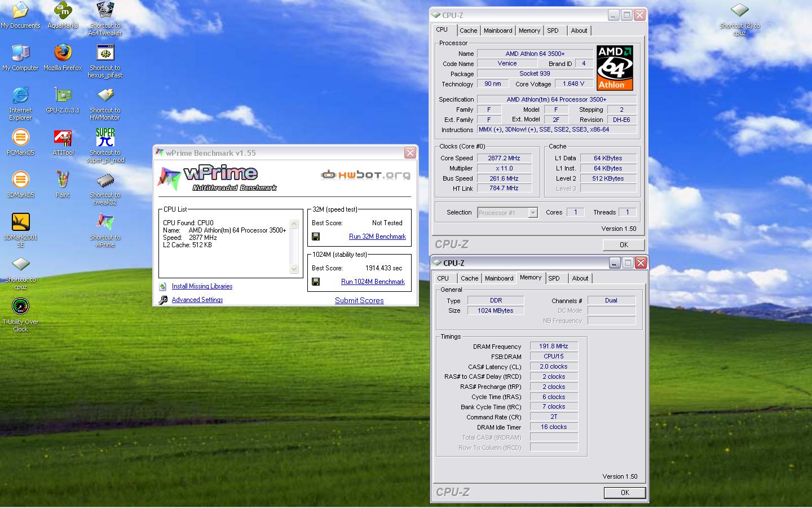Launch Internet Explorer desktop icon

click(x=20, y=103)
